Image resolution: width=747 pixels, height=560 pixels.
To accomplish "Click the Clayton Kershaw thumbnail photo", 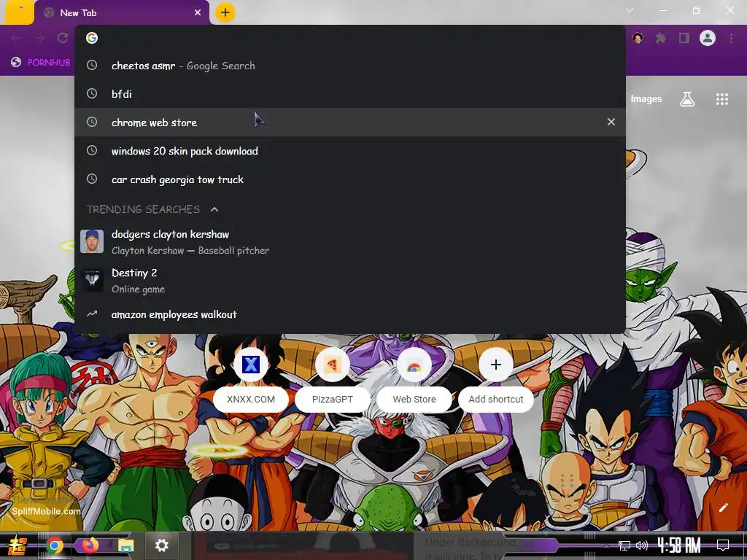I will 92,241.
